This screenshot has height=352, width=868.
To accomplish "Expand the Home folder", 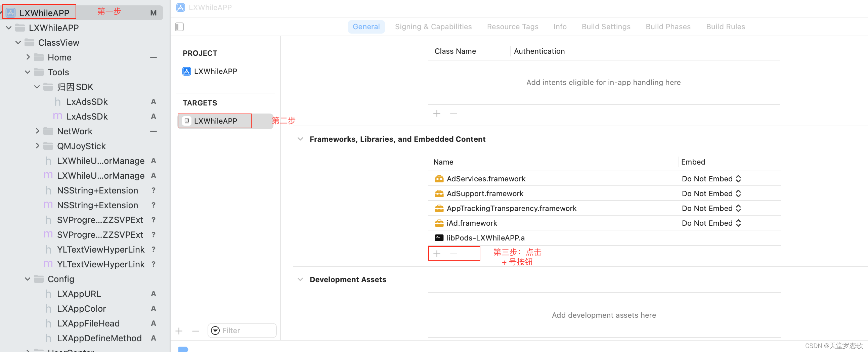I will coord(28,57).
